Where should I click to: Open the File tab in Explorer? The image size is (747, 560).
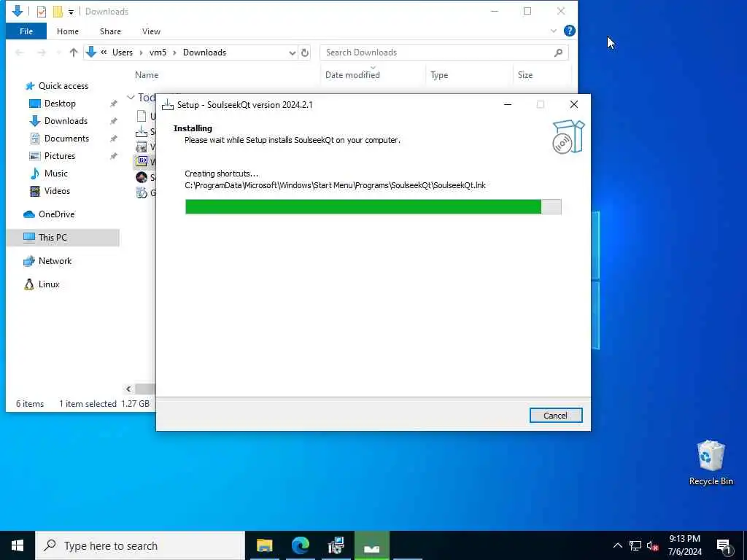coord(26,31)
